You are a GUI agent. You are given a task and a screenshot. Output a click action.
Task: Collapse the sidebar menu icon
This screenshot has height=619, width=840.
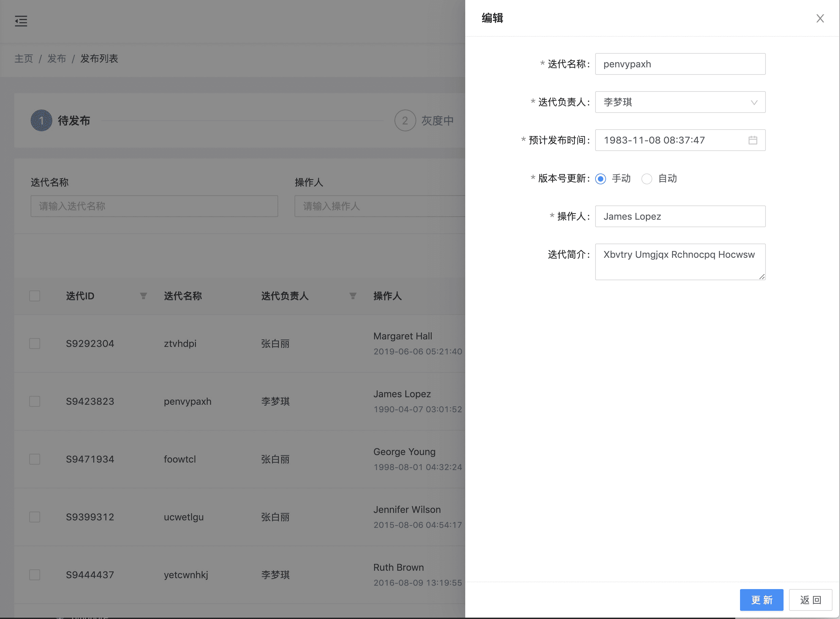tap(21, 21)
